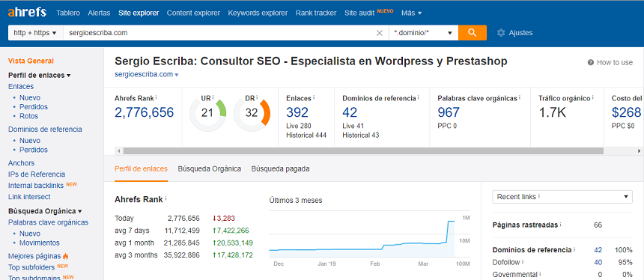
Task: Open the Anchors sidebar link
Action: (22, 163)
